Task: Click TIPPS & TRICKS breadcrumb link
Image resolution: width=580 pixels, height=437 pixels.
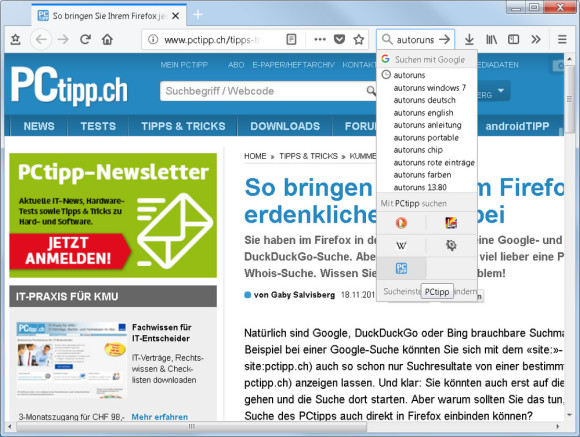Action: click(x=308, y=156)
